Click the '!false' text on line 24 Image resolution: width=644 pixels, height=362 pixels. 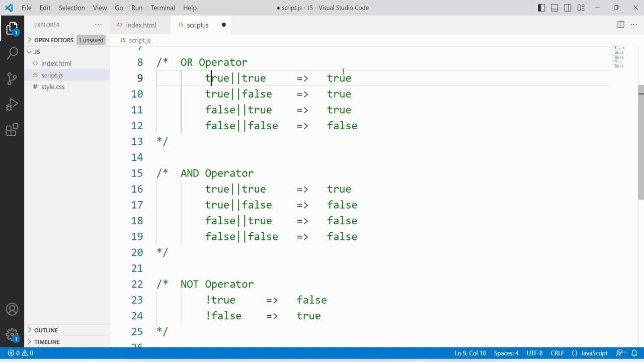click(223, 316)
